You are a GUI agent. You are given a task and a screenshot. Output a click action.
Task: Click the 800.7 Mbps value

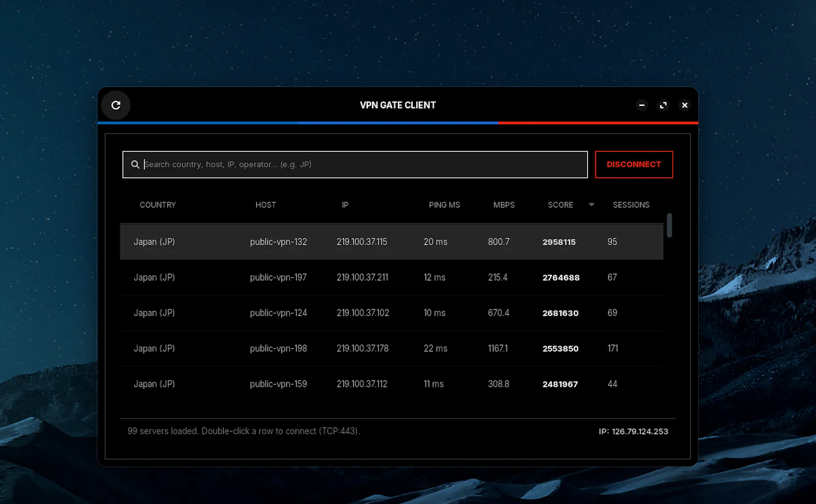[499, 242]
